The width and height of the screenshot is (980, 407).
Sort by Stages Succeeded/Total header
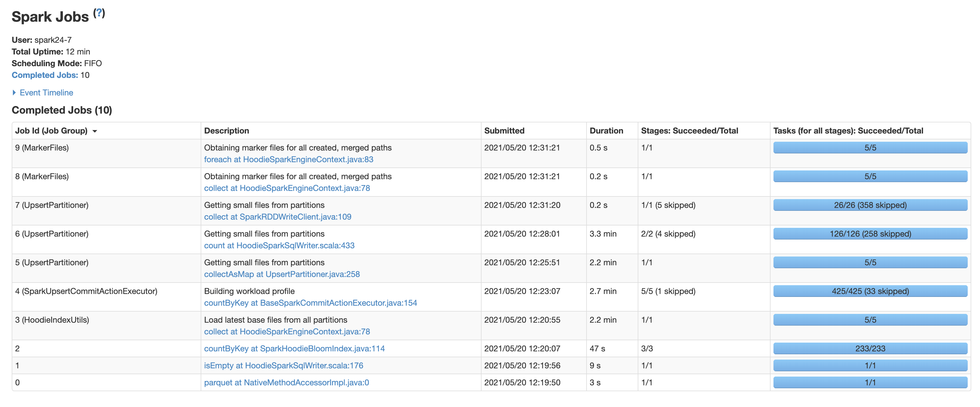tap(689, 131)
